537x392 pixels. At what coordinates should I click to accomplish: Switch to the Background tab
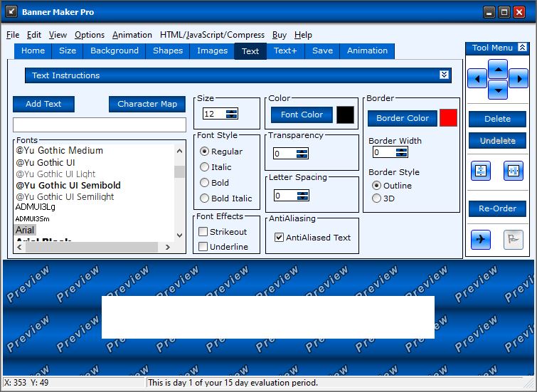coord(115,51)
